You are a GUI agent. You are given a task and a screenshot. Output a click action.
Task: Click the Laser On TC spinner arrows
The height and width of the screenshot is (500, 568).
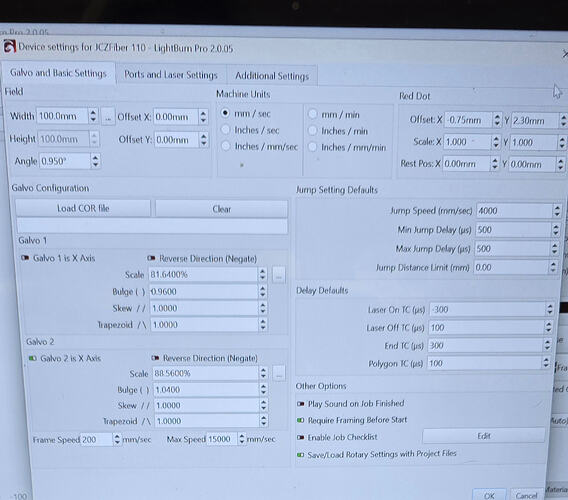point(550,309)
